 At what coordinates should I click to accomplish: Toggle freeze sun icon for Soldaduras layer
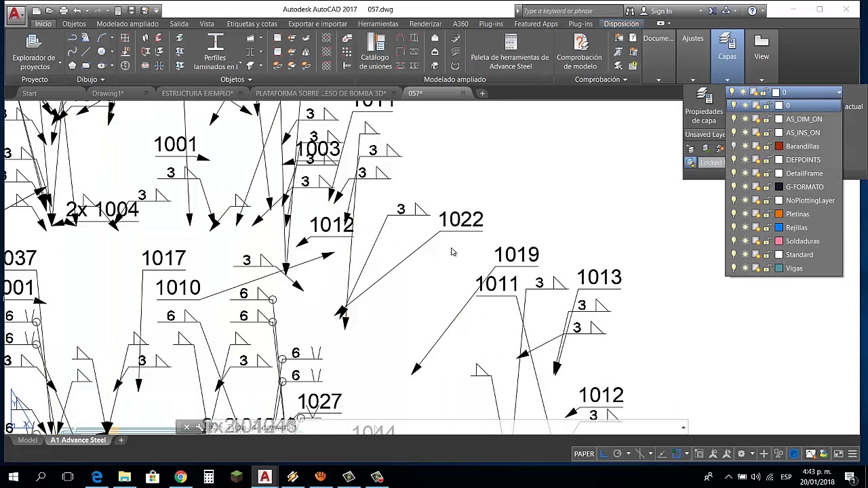pyautogui.click(x=745, y=241)
